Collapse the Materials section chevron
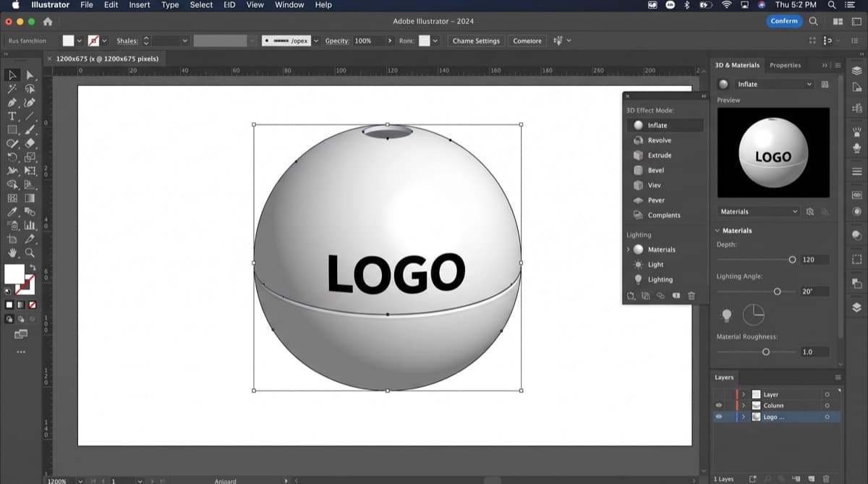The image size is (868, 484). pos(718,231)
